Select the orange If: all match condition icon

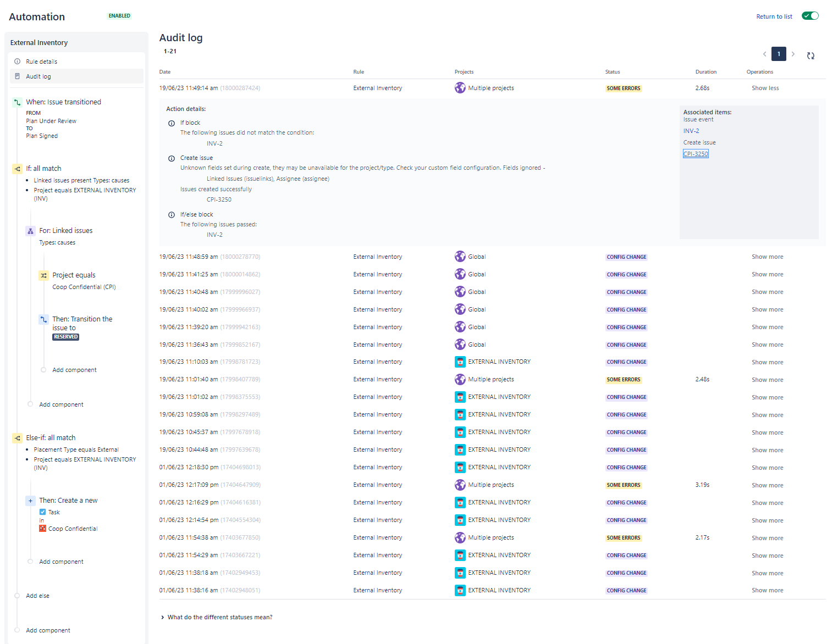click(16, 168)
